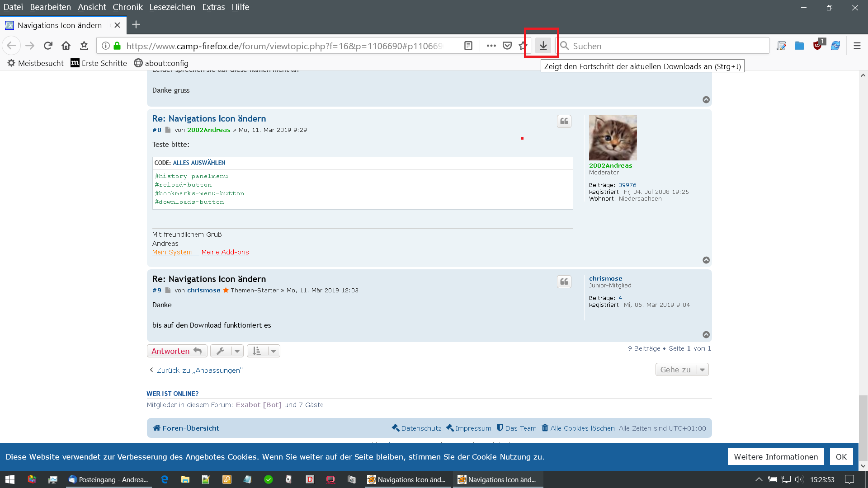Open the hamburger application menu
Viewport: 868px width, 488px height.
click(857, 46)
